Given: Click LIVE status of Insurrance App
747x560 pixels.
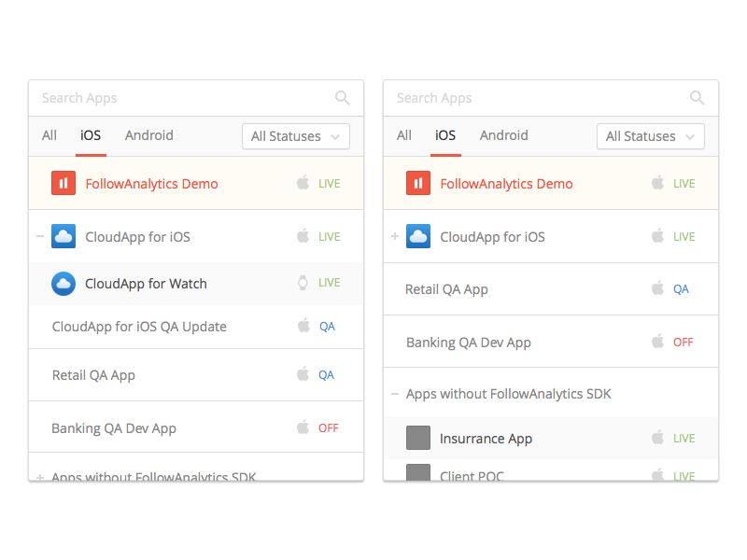Looking at the screenshot, I should 684,439.
